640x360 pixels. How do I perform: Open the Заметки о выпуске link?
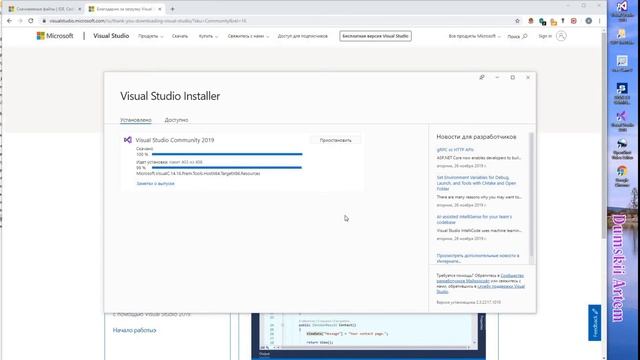pyautogui.click(x=156, y=184)
